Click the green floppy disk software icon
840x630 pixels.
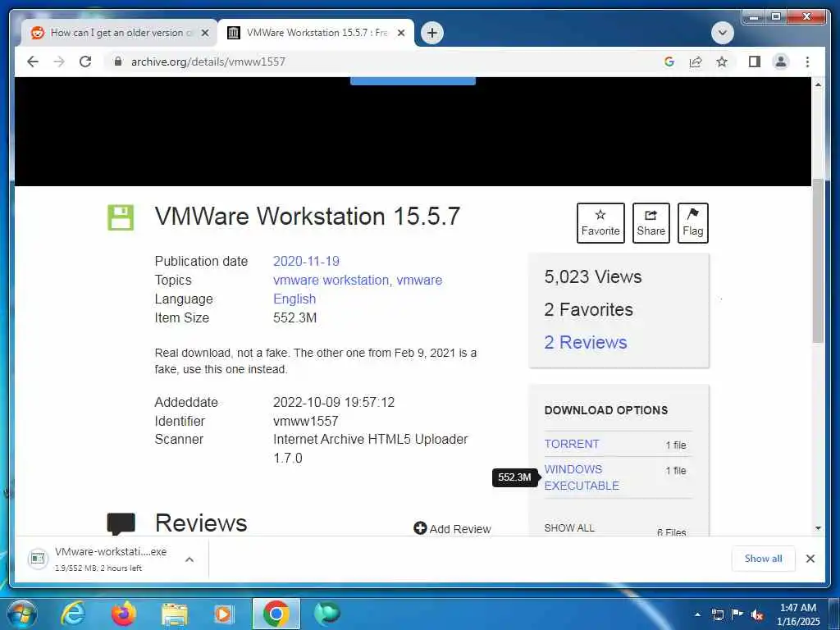(x=121, y=217)
